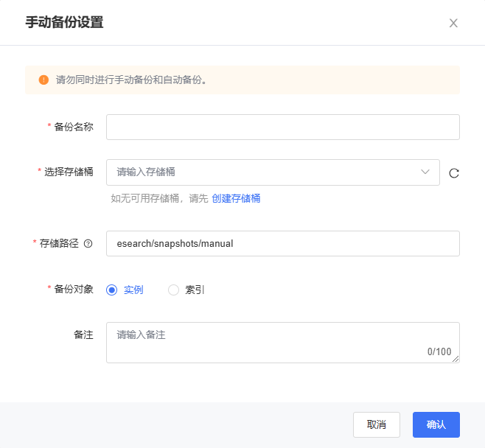Click the orange warning icon in the notice
485x448 pixels.
tap(43, 80)
